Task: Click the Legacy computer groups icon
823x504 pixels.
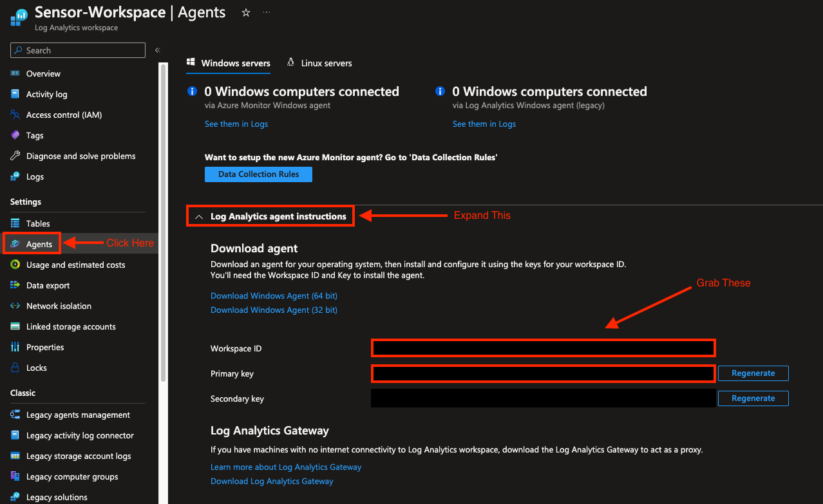Action: coord(15,476)
